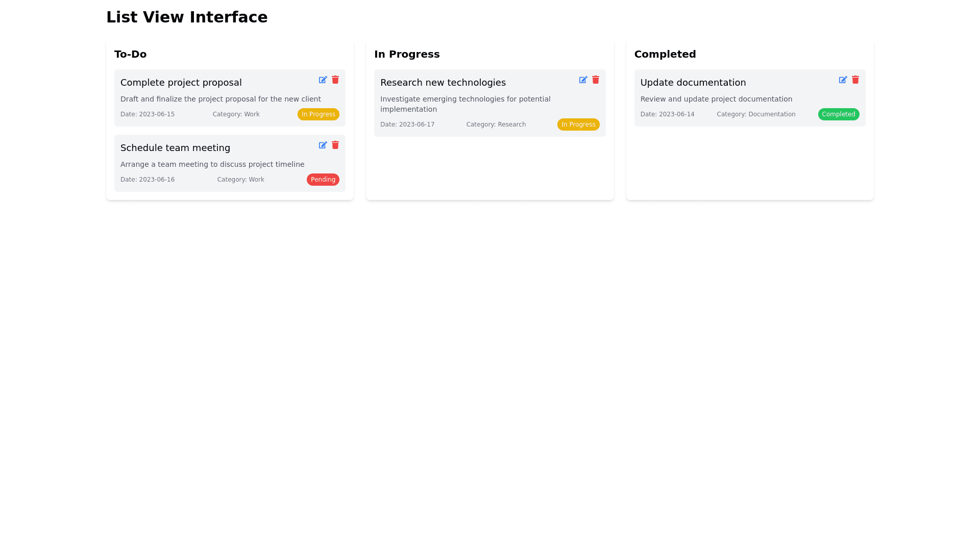Delete the Complete project proposal task
This screenshot has width=980, height=551.
(x=335, y=80)
